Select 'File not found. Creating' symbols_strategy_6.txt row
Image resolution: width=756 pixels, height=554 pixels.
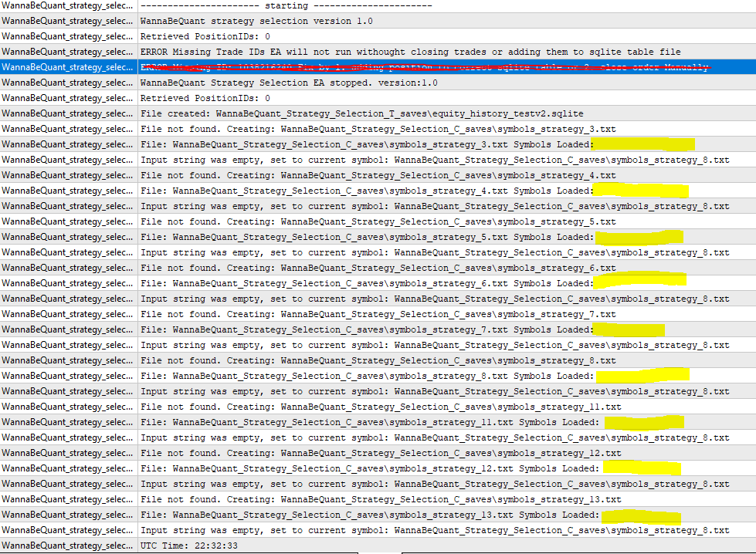click(x=378, y=268)
